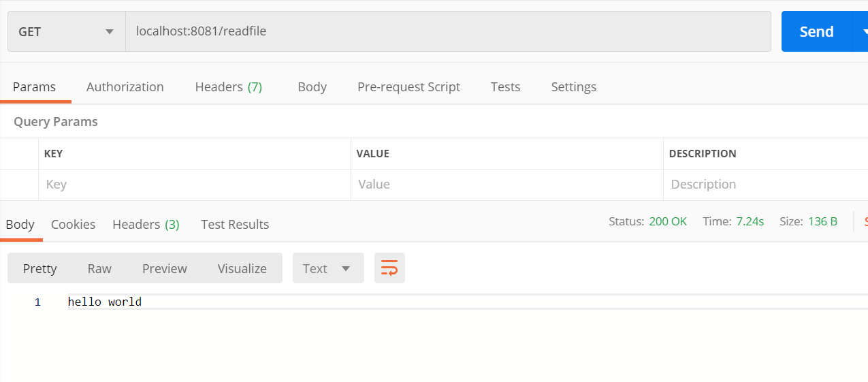Open the Test Results tab
The width and height of the screenshot is (868, 382).
coord(235,224)
